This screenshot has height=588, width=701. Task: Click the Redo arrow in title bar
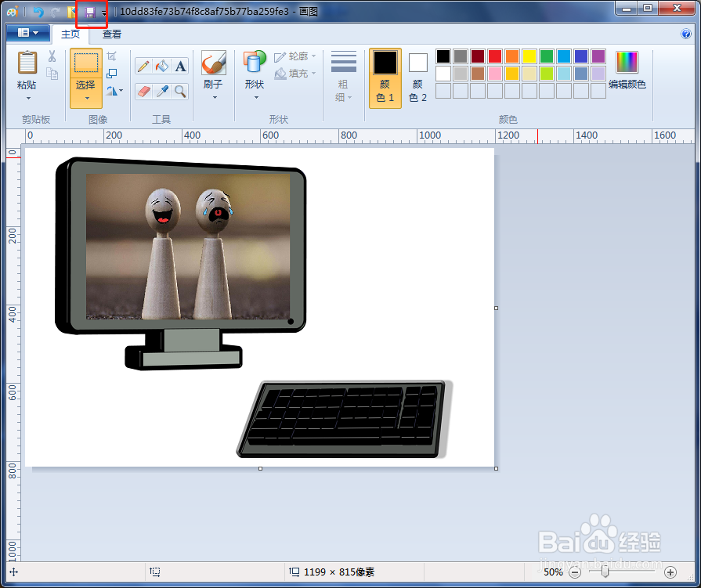[55, 12]
